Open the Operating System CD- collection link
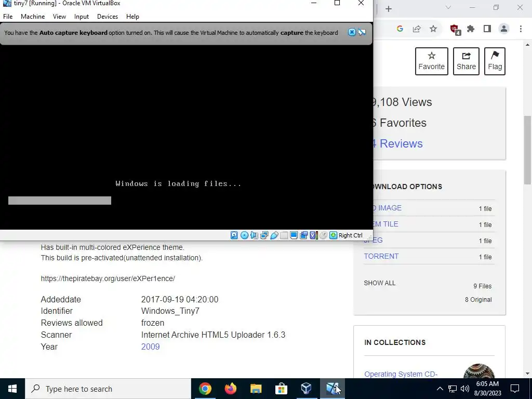Screen dimensions: 532x399 click(401, 374)
